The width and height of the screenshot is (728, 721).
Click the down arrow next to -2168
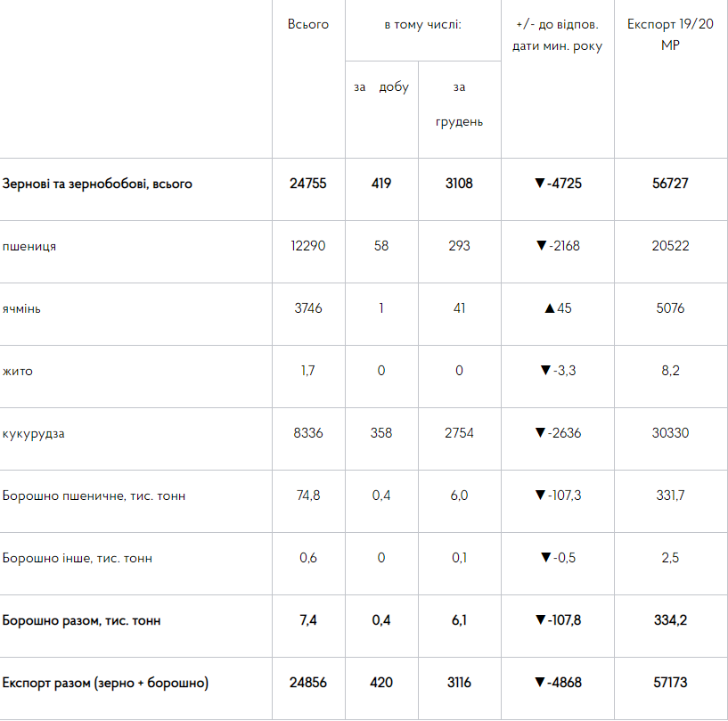540,246
